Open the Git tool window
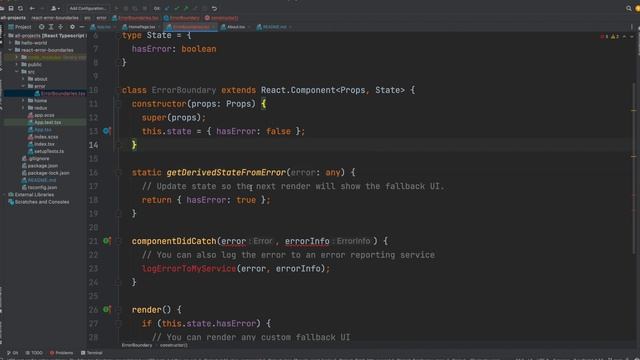This screenshot has width=640, height=360. tap(12, 353)
